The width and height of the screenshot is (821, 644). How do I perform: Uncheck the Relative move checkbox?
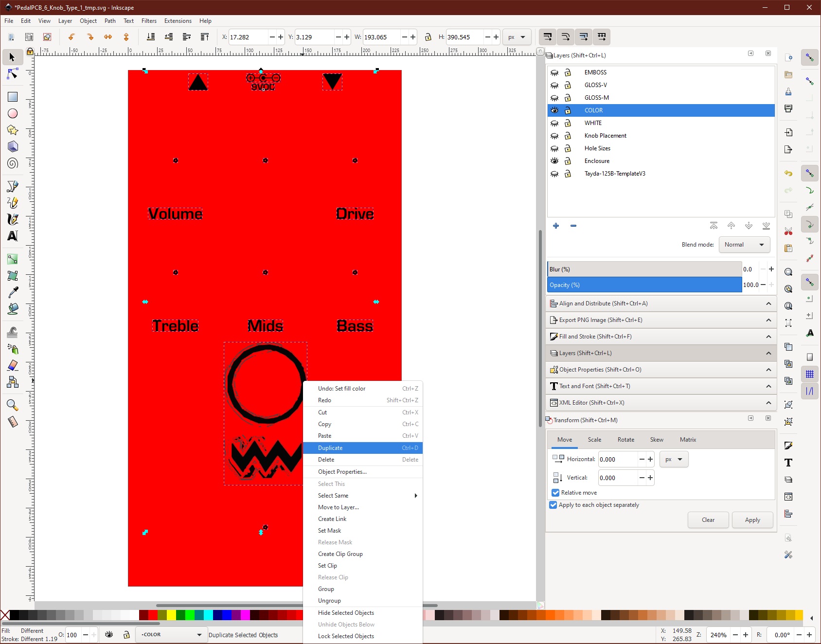pos(555,493)
